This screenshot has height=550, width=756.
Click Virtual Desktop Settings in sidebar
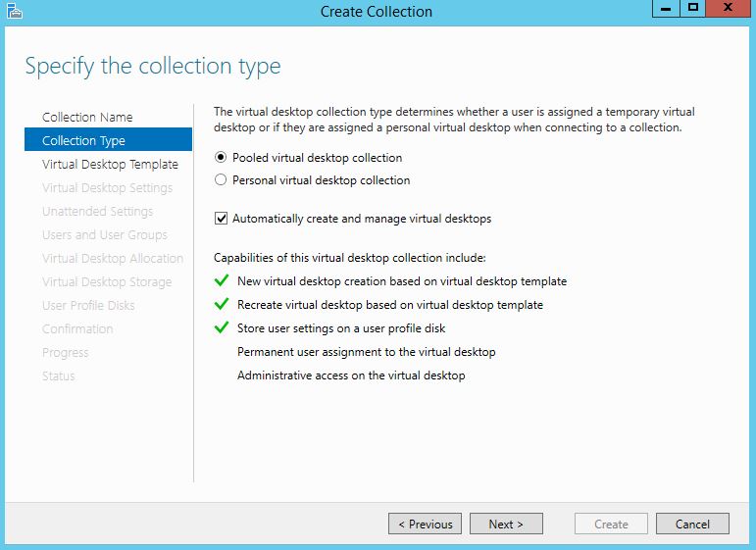[107, 188]
